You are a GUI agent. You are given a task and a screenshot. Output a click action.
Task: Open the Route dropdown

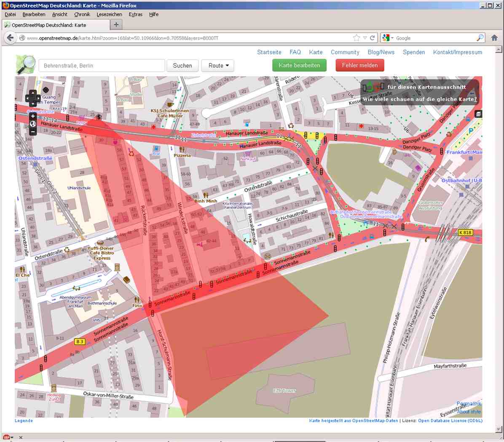point(218,66)
